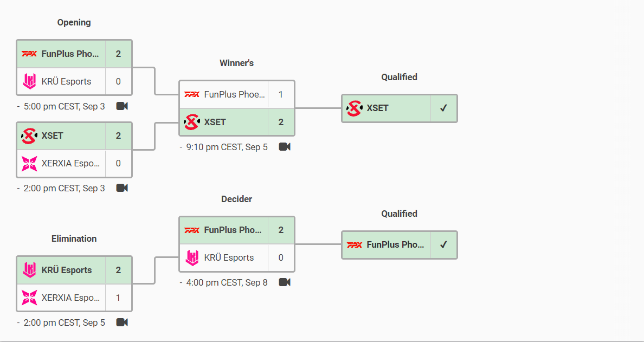Open the video icon for the 2:00 pm Sep 3 match
The image size is (644, 342).
click(122, 188)
